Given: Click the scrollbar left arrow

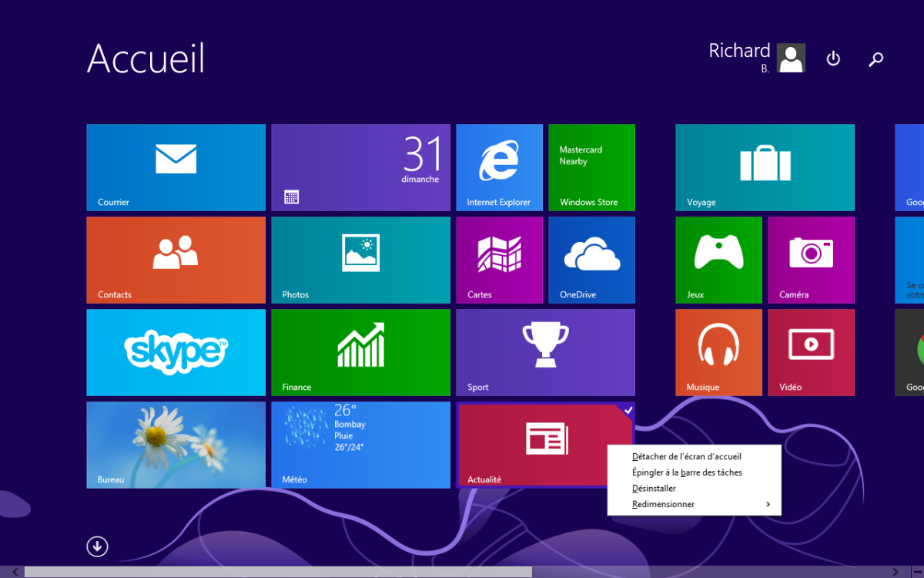Looking at the screenshot, I should coord(14,572).
